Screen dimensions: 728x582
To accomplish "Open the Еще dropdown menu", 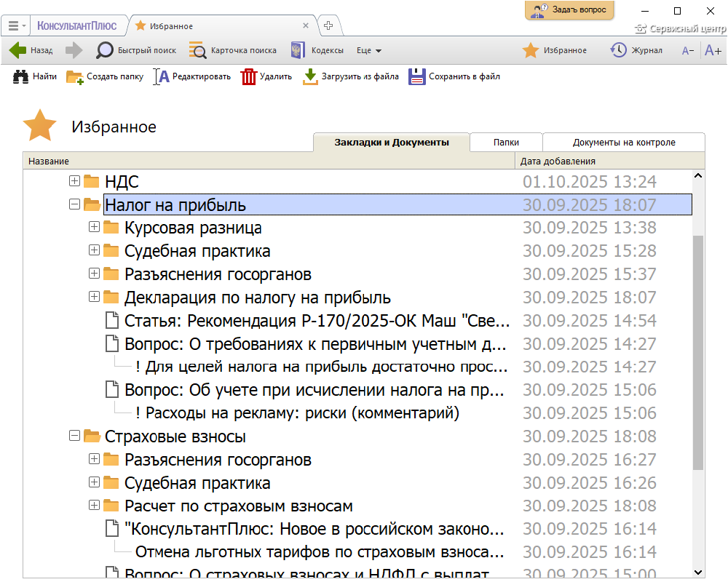I will pyautogui.click(x=369, y=51).
